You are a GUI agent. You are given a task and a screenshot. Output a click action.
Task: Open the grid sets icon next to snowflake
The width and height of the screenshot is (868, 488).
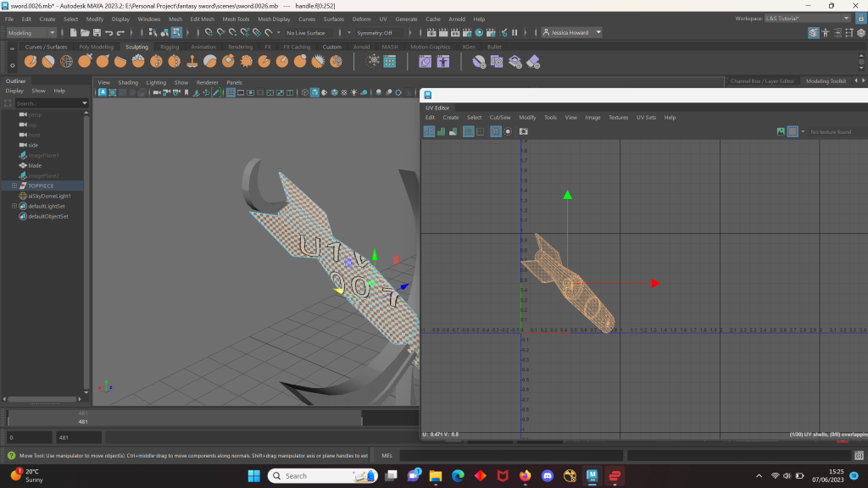pos(390,61)
